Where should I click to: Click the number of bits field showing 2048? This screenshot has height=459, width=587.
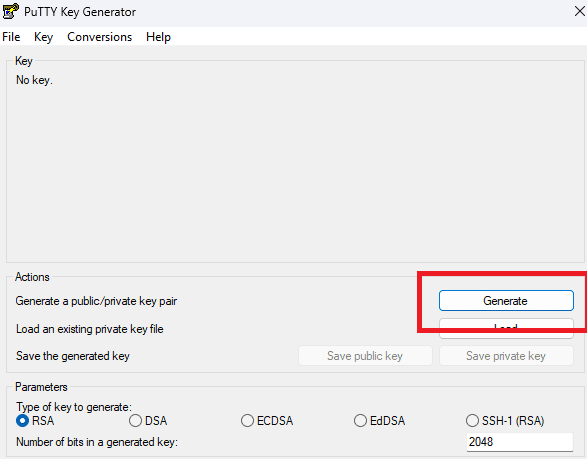pyautogui.click(x=520, y=442)
